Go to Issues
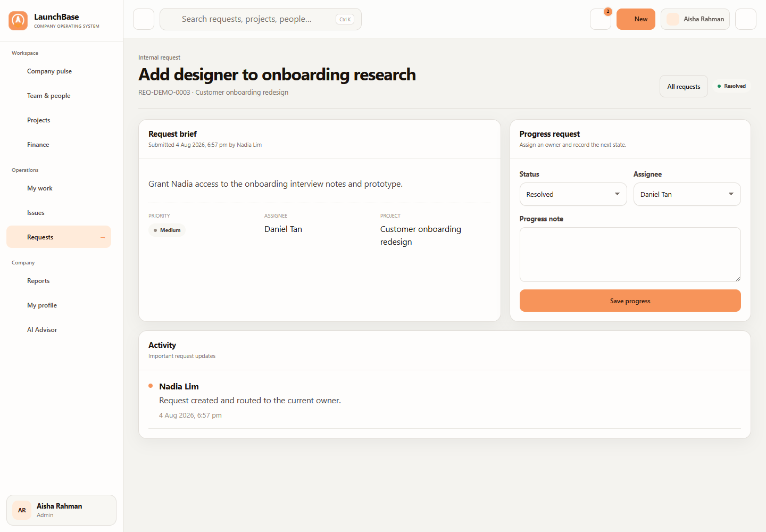766x532 pixels. (59, 213)
